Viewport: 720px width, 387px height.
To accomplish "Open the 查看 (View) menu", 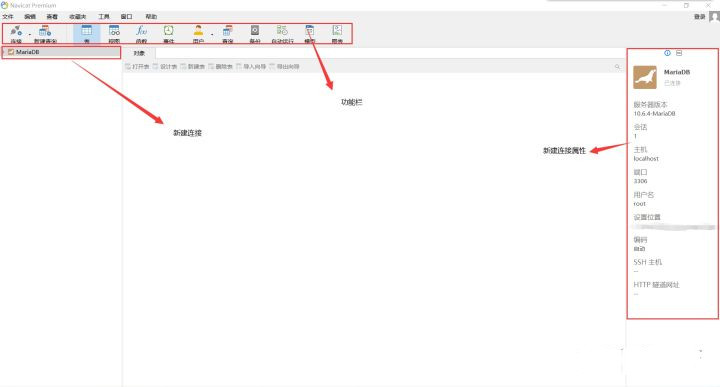I will click(x=52, y=17).
